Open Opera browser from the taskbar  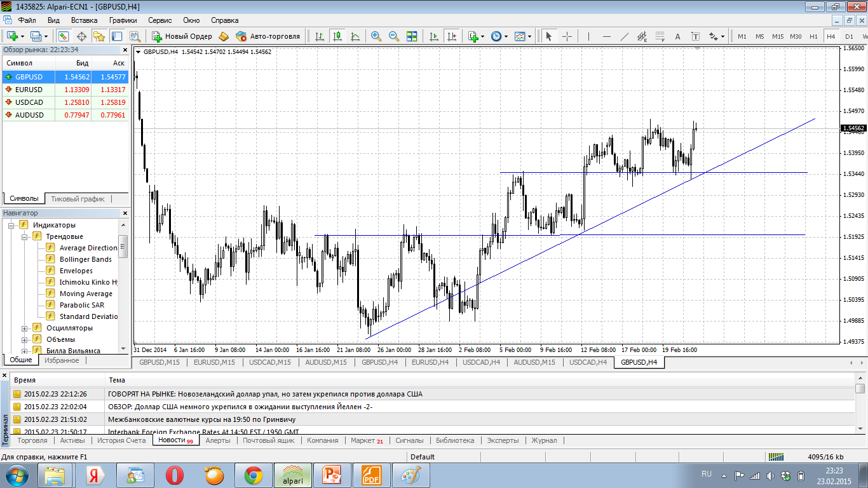click(175, 475)
